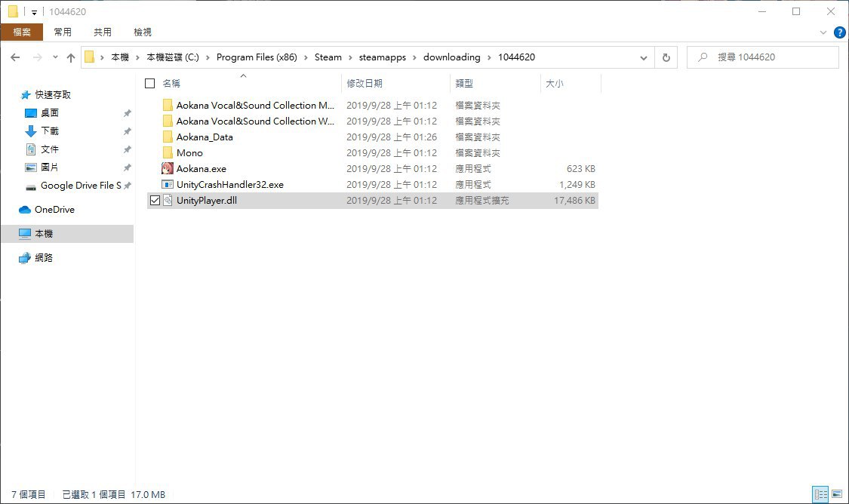Screen dimensions: 849x504
Task: Click the OneDrive cloud icon
Action: (x=24, y=210)
